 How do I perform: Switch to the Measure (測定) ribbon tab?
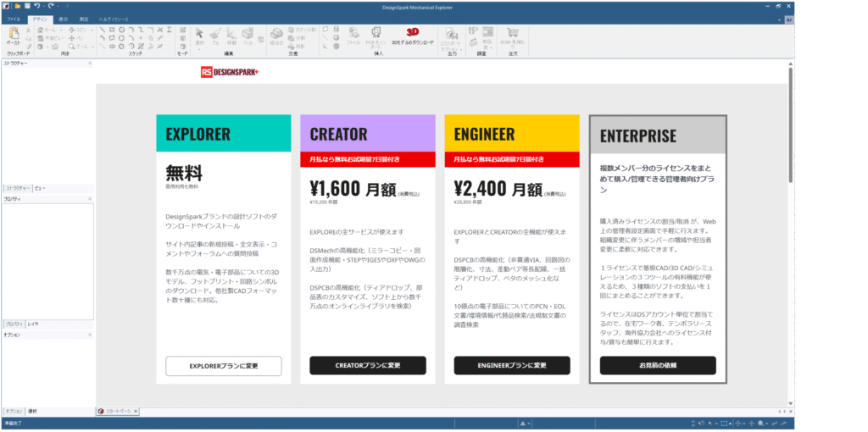point(84,19)
